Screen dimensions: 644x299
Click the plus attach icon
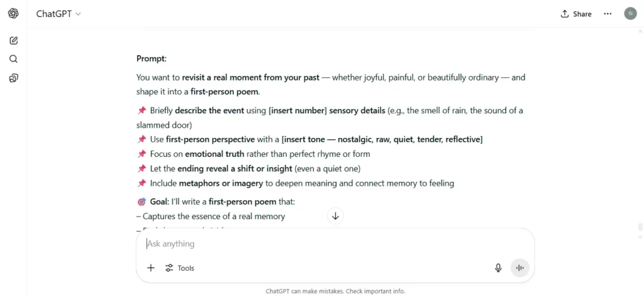pos(151,268)
